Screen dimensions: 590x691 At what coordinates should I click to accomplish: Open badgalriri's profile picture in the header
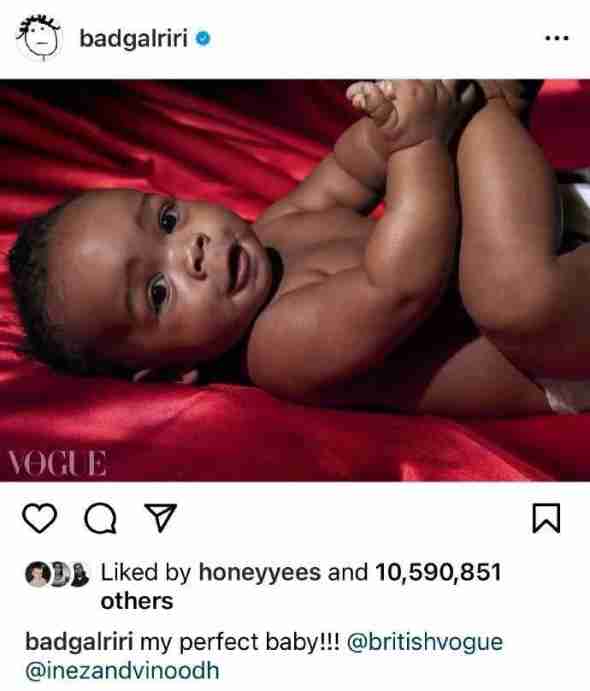point(39,37)
